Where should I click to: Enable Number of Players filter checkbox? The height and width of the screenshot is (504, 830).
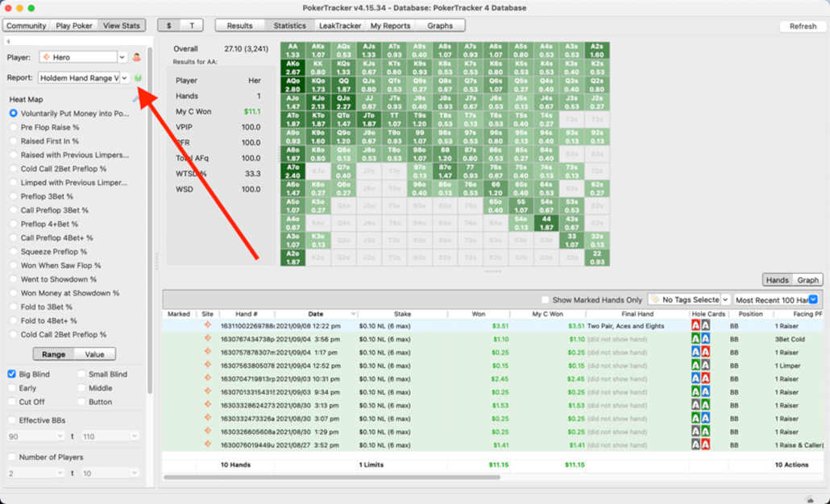point(11,457)
